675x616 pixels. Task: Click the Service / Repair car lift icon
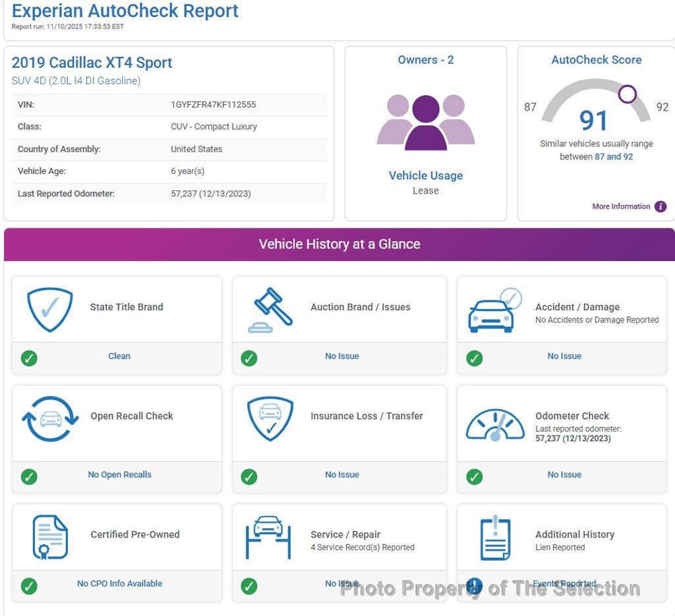coord(268,537)
